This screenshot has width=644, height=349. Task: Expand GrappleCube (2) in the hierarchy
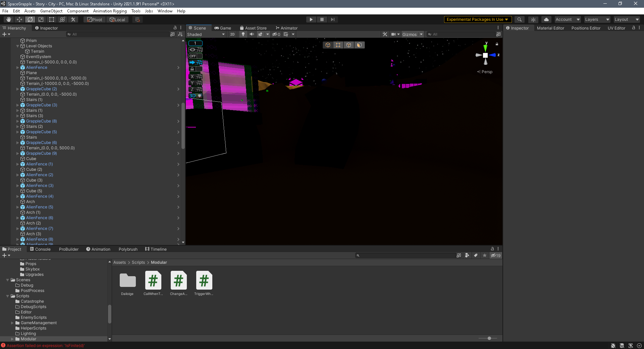point(18,89)
